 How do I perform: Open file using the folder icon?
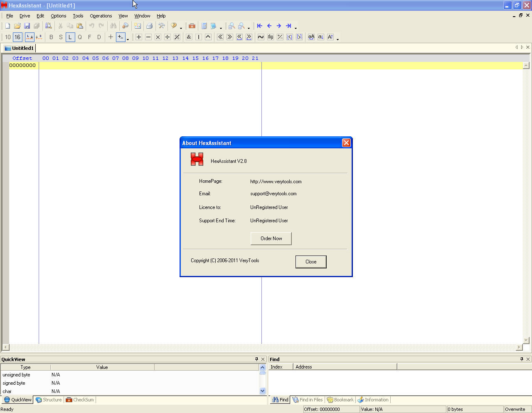coord(17,26)
